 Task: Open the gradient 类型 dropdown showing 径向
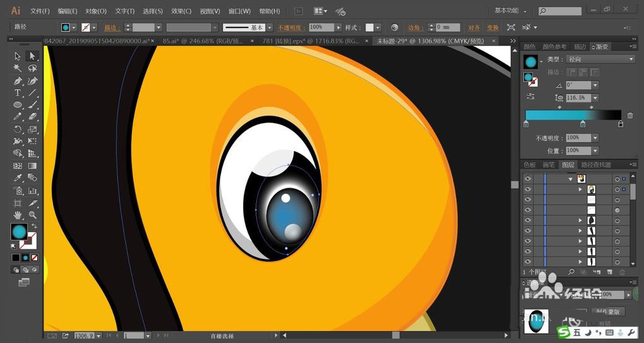point(600,59)
